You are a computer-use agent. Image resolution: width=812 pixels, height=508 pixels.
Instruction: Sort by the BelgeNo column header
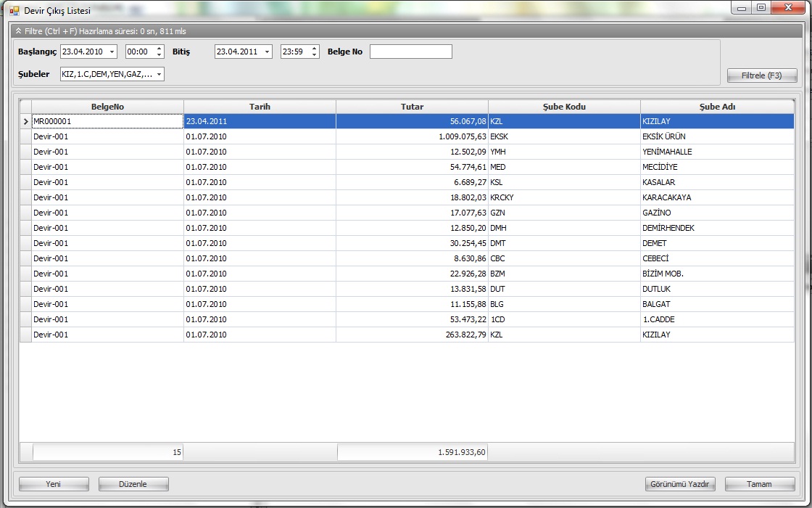click(x=108, y=107)
